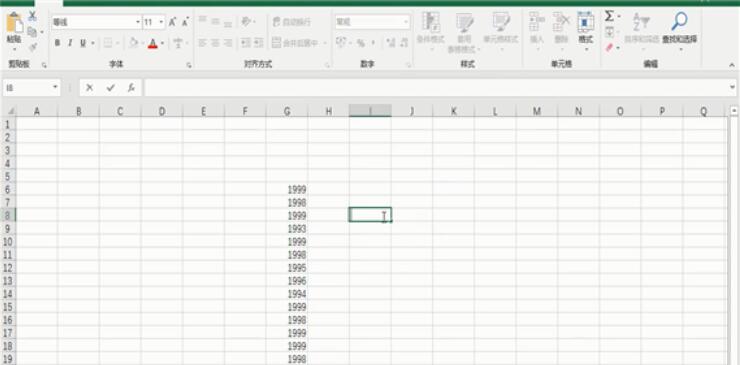Click the decrease decimal icon
Image resolution: width=740 pixels, height=365 pixels.
click(x=404, y=43)
